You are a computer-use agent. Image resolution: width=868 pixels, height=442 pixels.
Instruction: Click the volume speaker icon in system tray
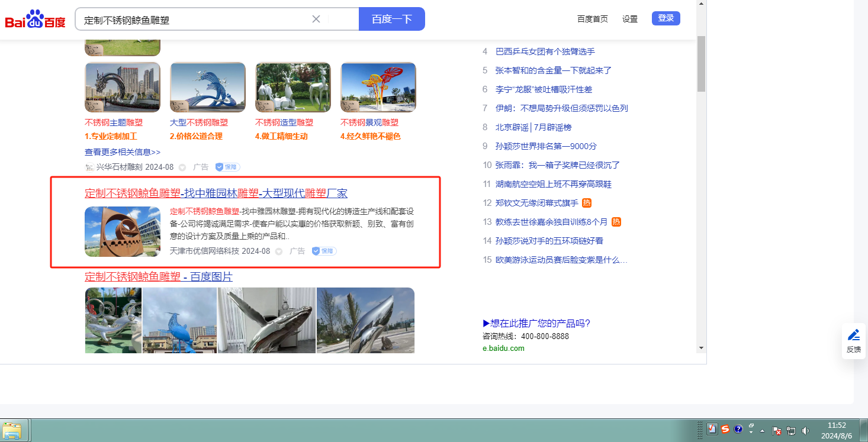(x=805, y=431)
